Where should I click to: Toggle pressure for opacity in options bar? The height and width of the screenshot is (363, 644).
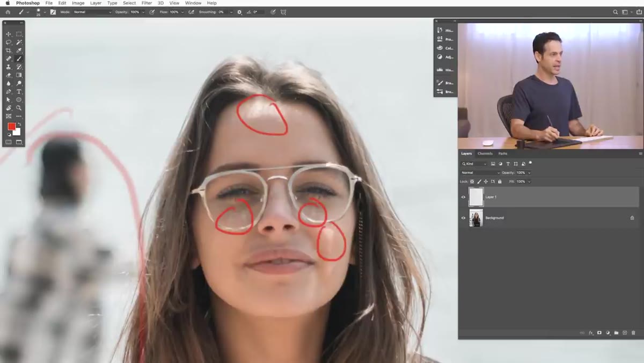(152, 12)
